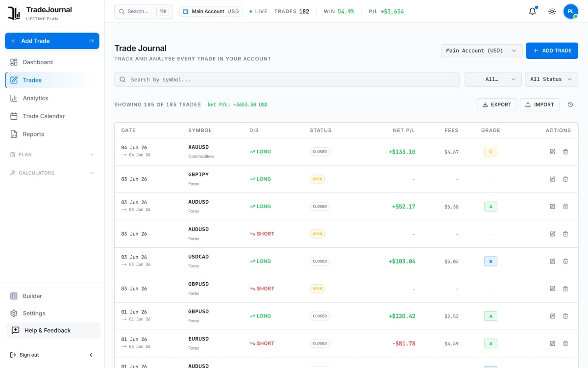Open Settings in sidebar
This screenshot has height=368, width=588.
click(x=52, y=313)
